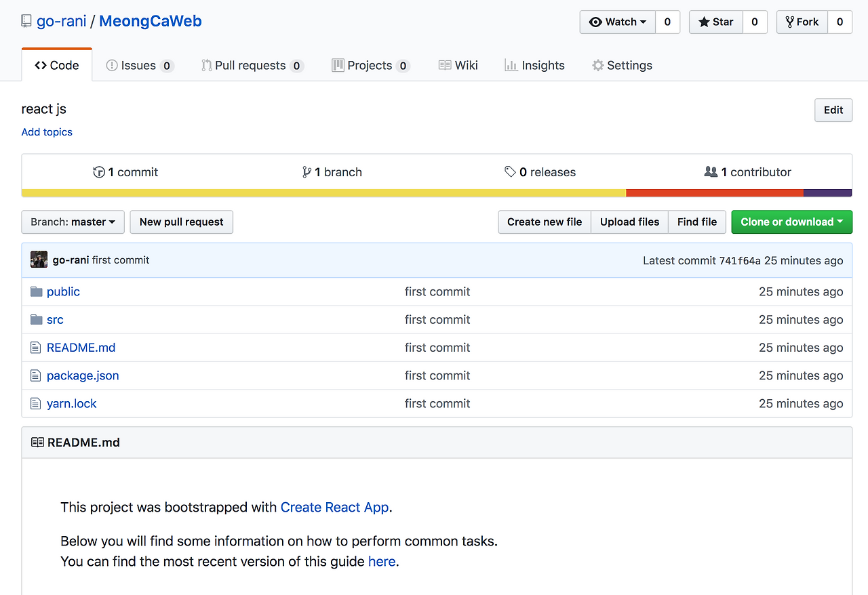This screenshot has width=868, height=595.
Task: Click the yarn.lock file icon
Action: [36, 403]
